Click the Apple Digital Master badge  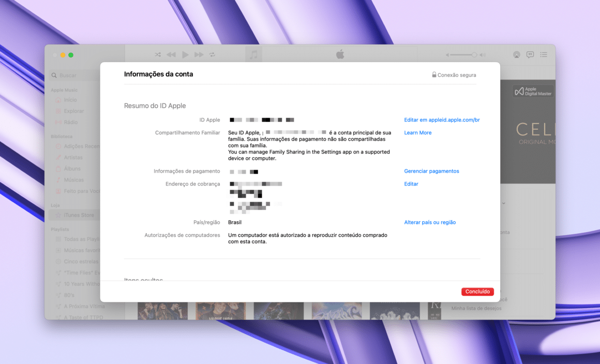click(532, 90)
